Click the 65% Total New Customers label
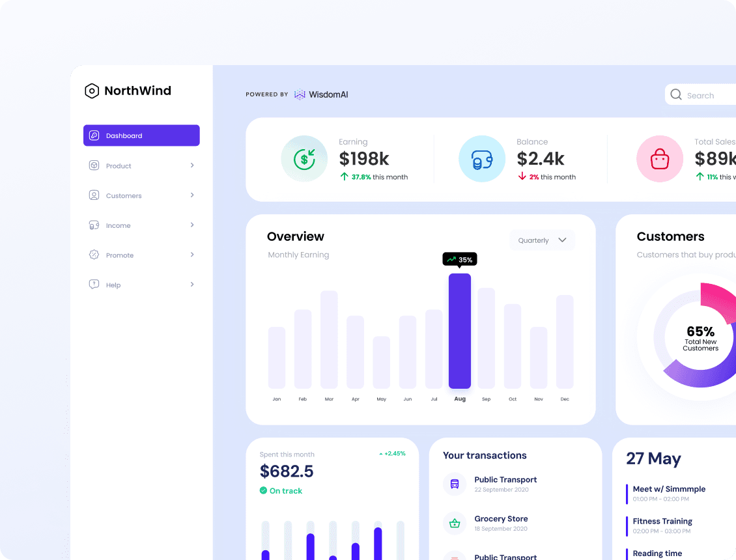 pyautogui.click(x=700, y=338)
